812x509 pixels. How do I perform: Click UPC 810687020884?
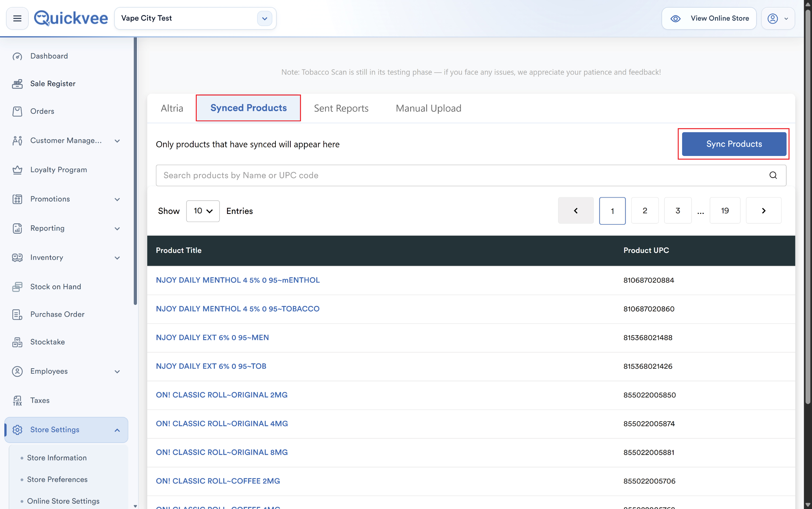pos(649,280)
